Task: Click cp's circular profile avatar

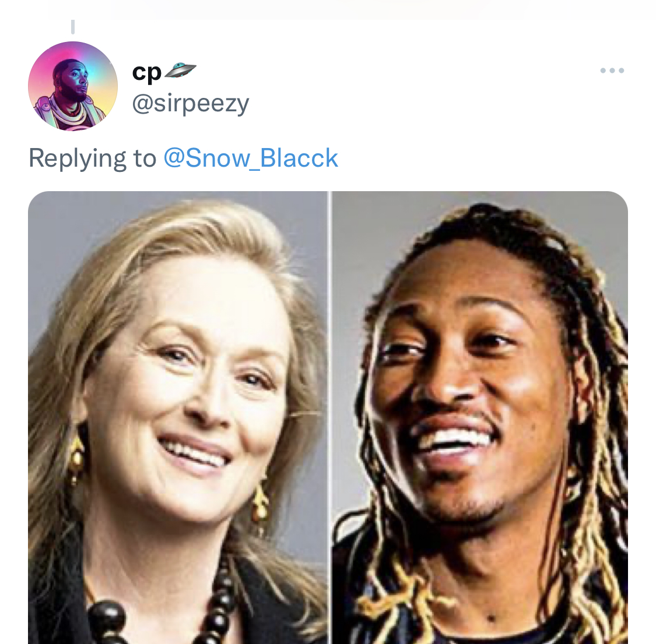Action: [x=73, y=86]
